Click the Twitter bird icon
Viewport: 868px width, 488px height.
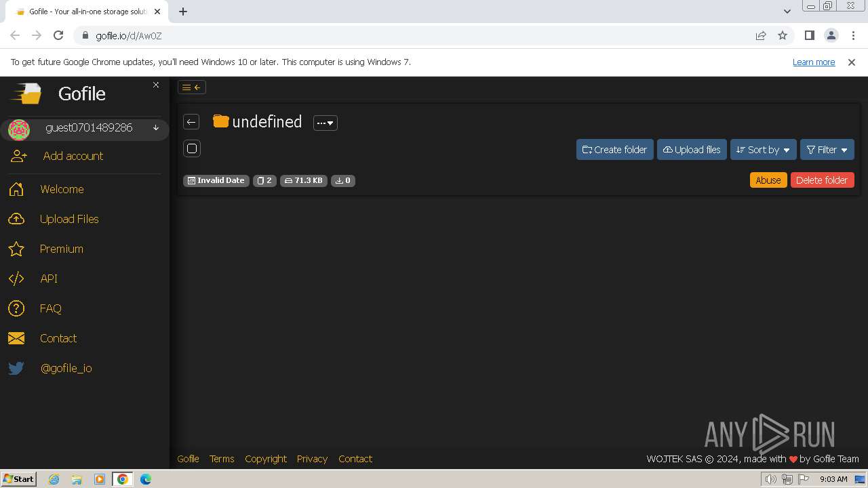pos(16,368)
